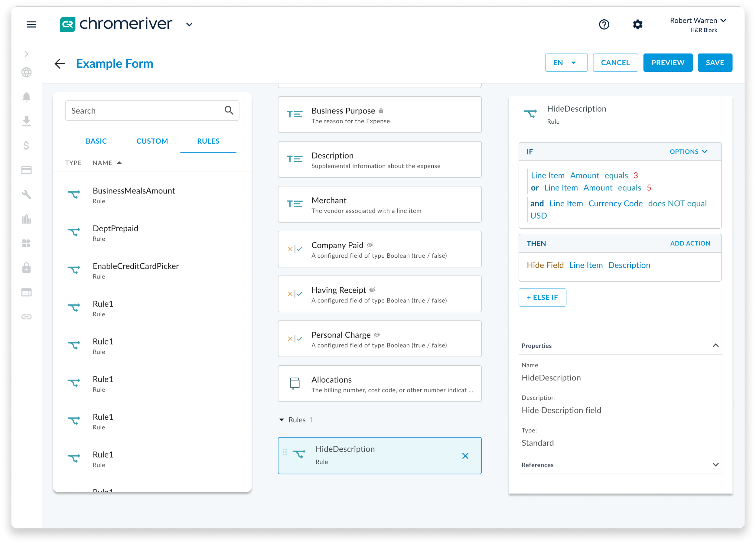Switch to the BASIC tab
Viewport: 756px width, 544px height.
tap(96, 141)
